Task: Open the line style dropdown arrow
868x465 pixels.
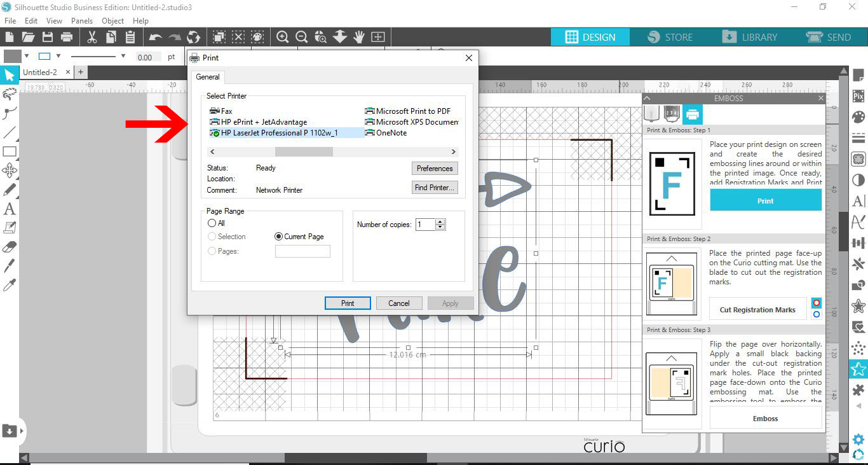Action: [x=123, y=56]
